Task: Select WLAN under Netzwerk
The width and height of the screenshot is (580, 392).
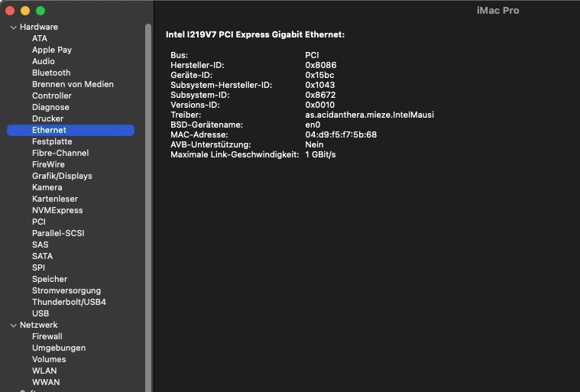Action: [x=44, y=371]
